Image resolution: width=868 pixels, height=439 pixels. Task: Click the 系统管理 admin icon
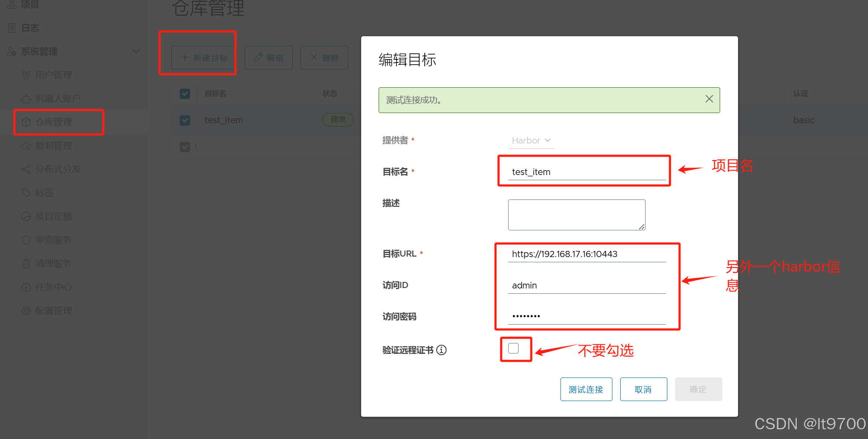coord(12,51)
